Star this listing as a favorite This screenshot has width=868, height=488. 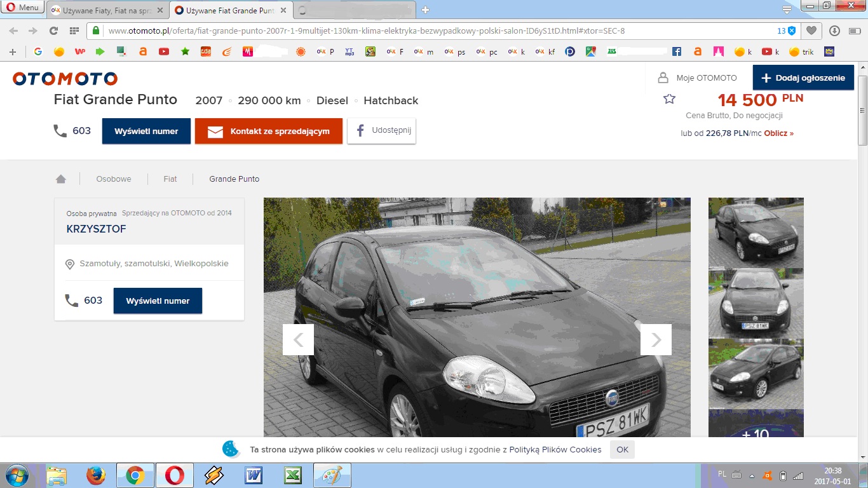click(x=669, y=99)
